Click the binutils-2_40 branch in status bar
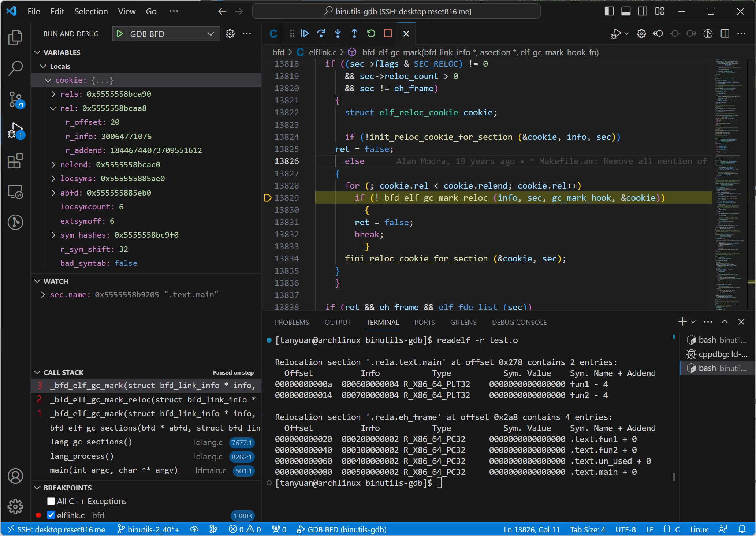Image resolution: width=756 pixels, height=536 pixels. coord(148,529)
